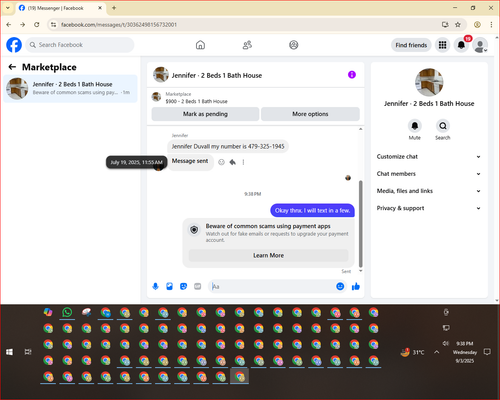500x400 pixels.
Task: Open the notifications bell with 19 badge
Action: (461, 45)
